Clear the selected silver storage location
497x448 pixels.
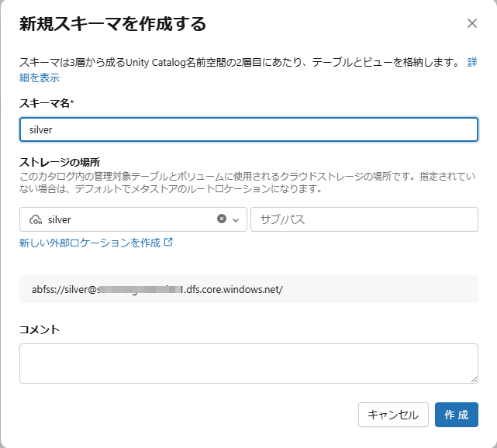(x=222, y=219)
